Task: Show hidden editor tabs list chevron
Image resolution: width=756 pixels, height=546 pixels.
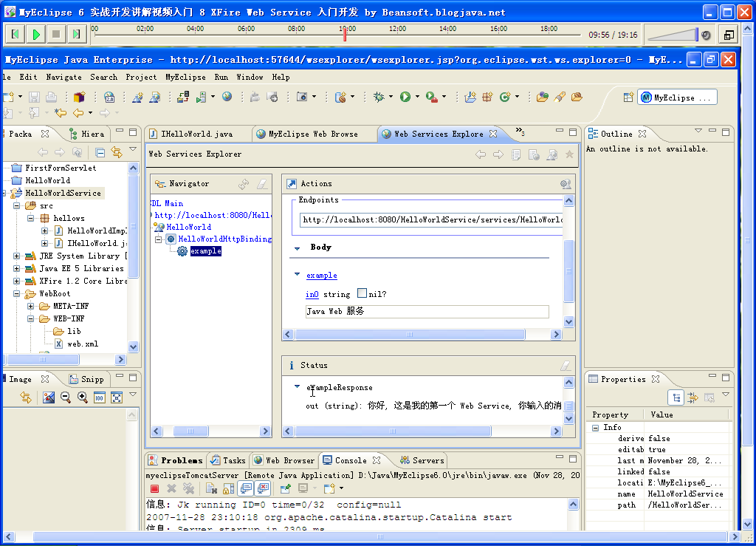Action: pos(520,132)
